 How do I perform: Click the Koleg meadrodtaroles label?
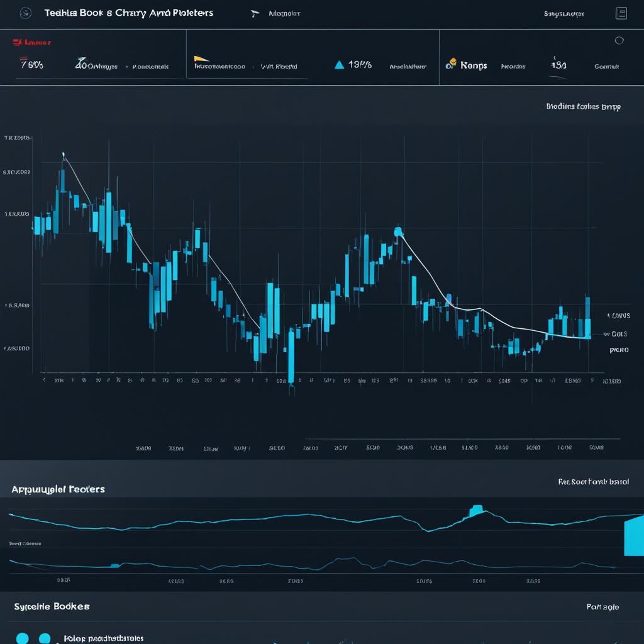(x=104, y=638)
